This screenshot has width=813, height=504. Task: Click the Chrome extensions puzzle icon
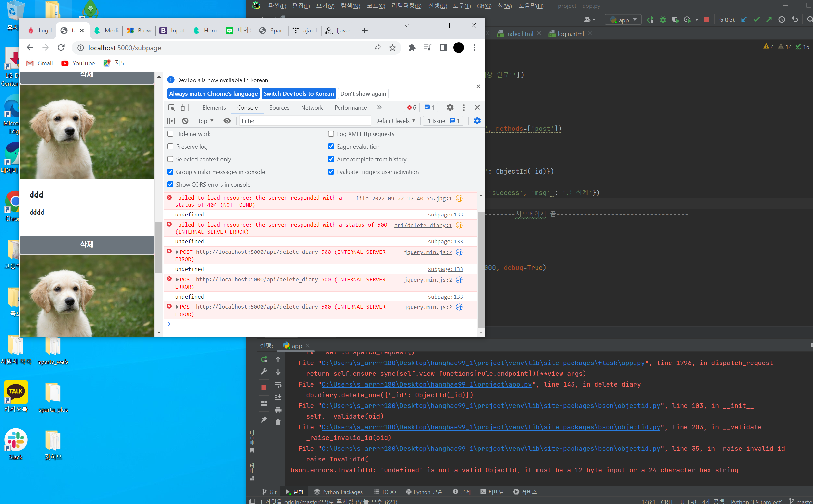click(x=412, y=48)
